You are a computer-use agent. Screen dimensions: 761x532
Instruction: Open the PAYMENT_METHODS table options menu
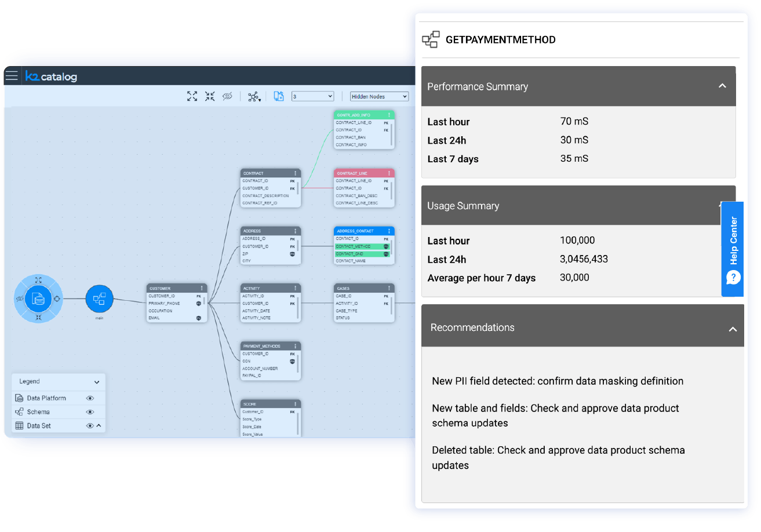296,346
